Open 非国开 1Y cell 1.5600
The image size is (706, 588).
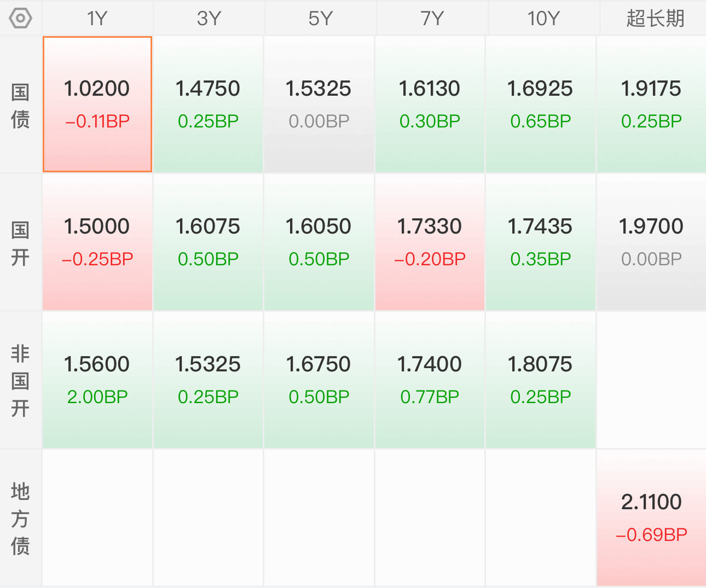tap(97, 380)
